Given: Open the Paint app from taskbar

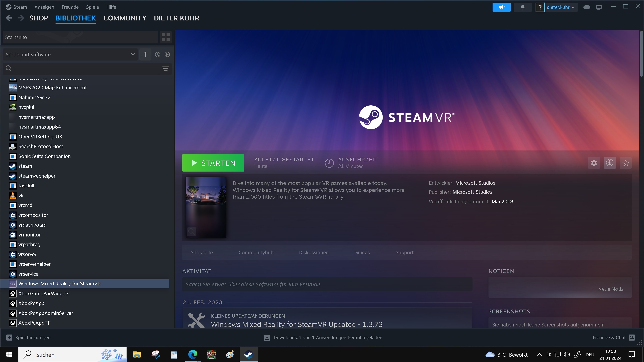Looking at the screenshot, I should (230, 354).
